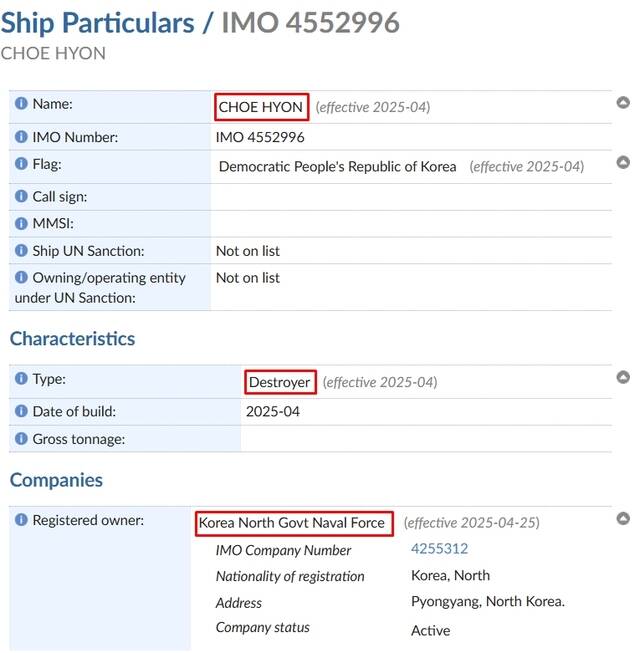Click the info icon next to Call sign
This screenshot has height=653, width=640.
coord(21,197)
